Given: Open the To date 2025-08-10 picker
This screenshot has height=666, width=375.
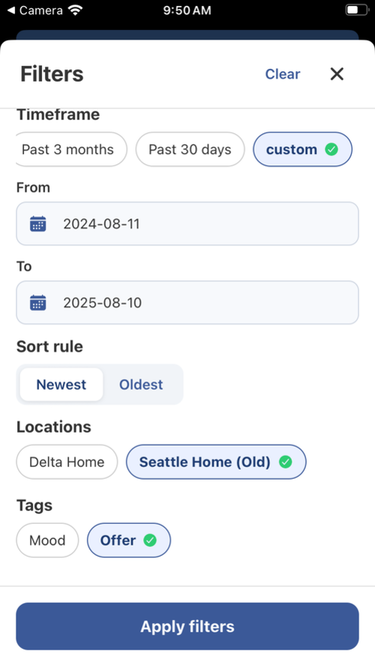Looking at the screenshot, I should pos(187,303).
